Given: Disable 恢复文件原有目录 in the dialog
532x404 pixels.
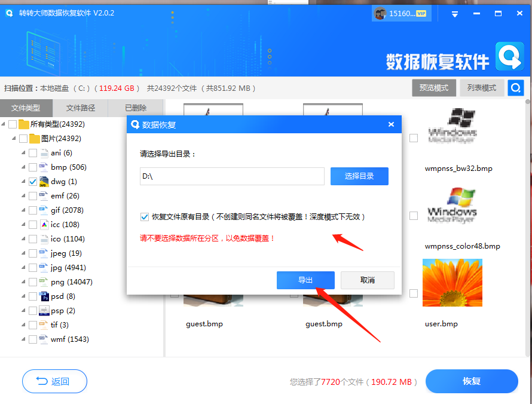Looking at the screenshot, I should (145, 217).
